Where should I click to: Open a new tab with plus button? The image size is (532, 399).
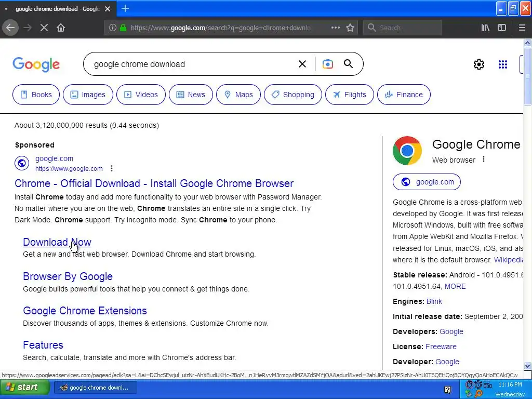pyautogui.click(x=125, y=8)
